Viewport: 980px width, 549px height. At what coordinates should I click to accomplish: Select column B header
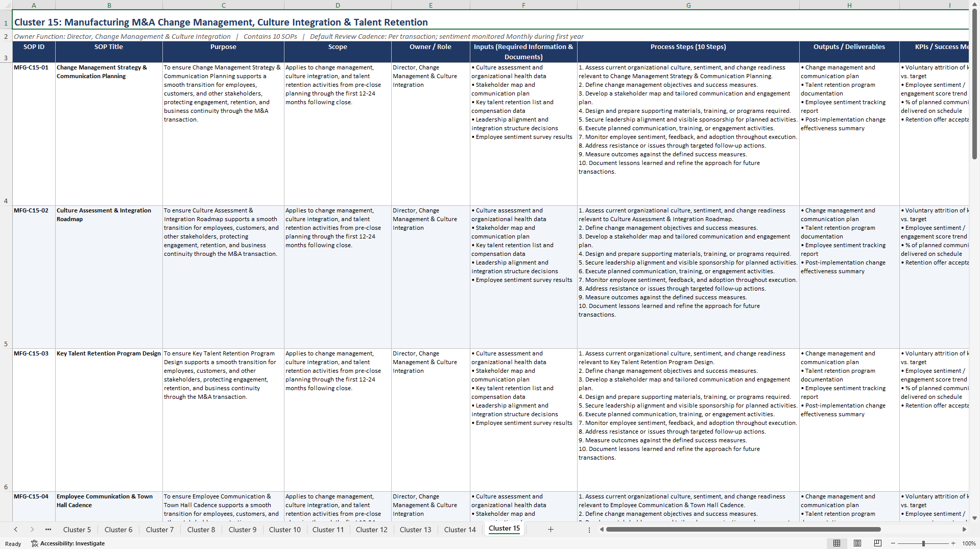109,5
